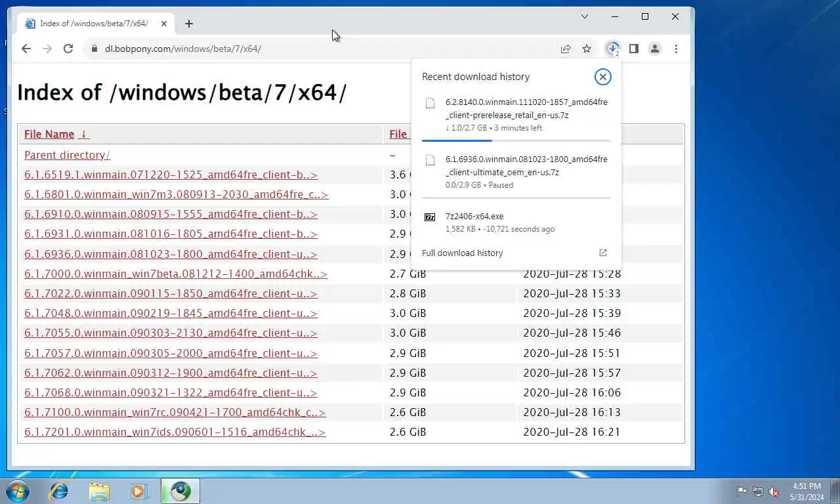Close the Index of /windows/beta tab
This screenshot has width=840, height=504.
[x=164, y=24]
